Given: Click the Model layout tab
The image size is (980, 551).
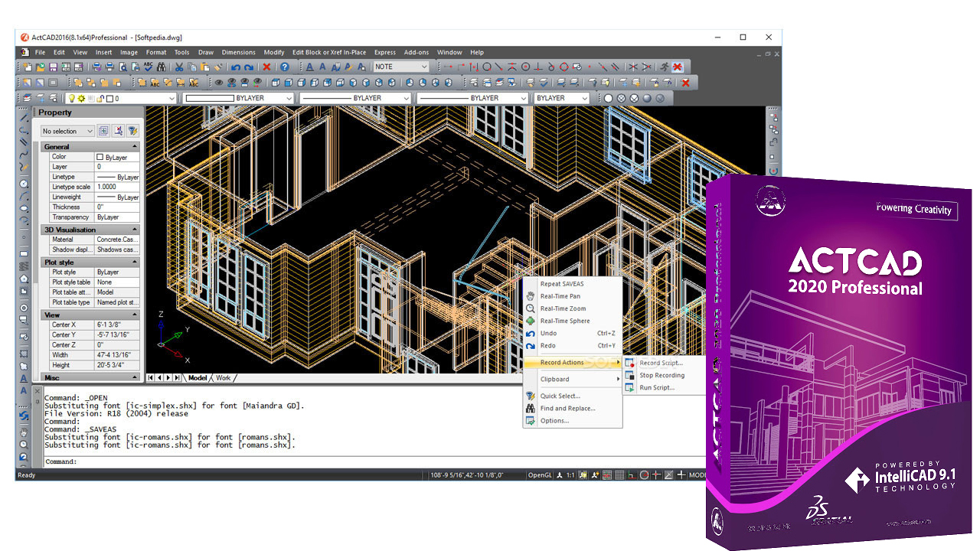Looking at the screenshot, I should click(198, 377).
